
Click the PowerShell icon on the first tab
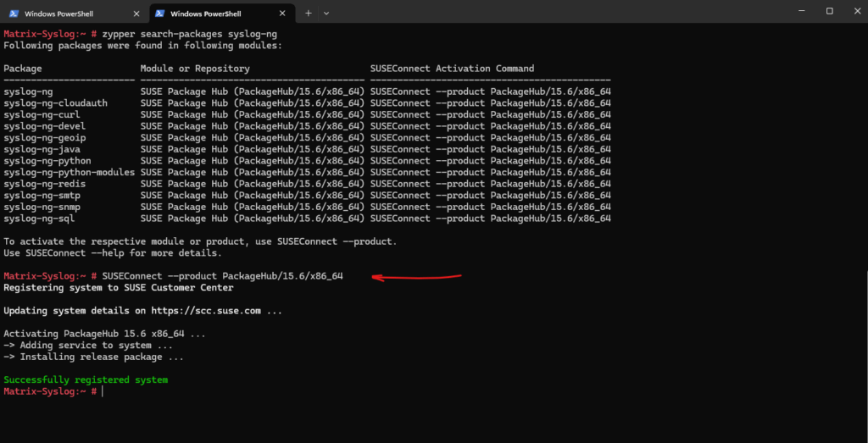coord(14,14)
